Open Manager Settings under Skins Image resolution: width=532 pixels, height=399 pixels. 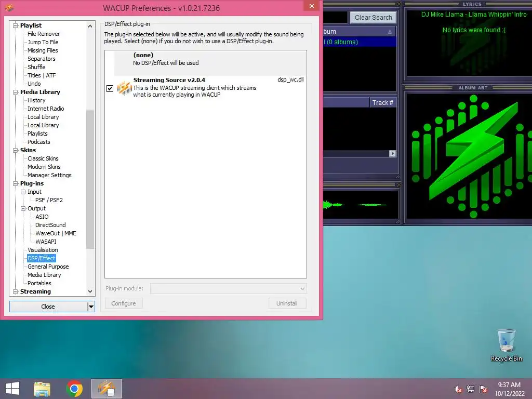tap(49, 175)
